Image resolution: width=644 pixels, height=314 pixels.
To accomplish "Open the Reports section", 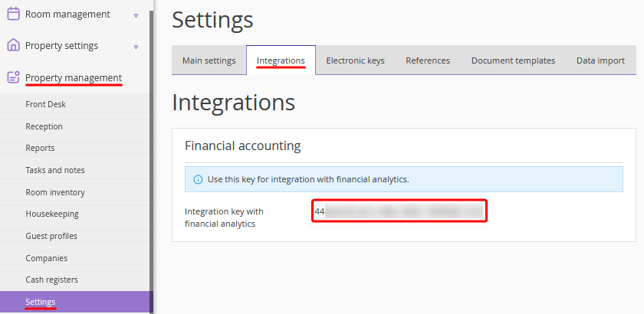I will (40, 148).
